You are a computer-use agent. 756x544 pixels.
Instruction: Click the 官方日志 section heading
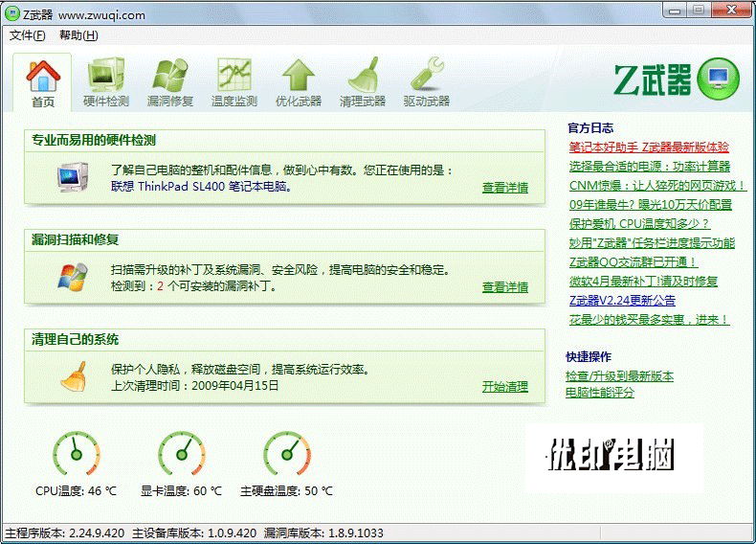tap(590, 128)
